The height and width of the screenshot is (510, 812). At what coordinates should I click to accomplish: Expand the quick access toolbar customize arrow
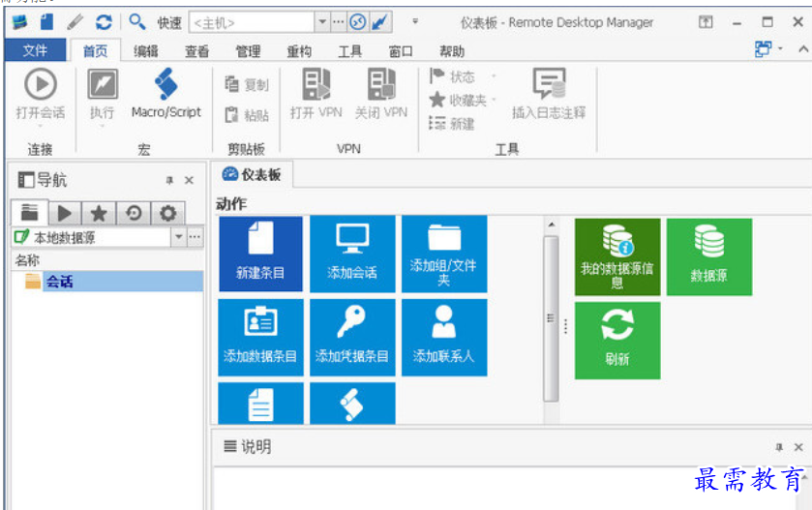(415, 21)
